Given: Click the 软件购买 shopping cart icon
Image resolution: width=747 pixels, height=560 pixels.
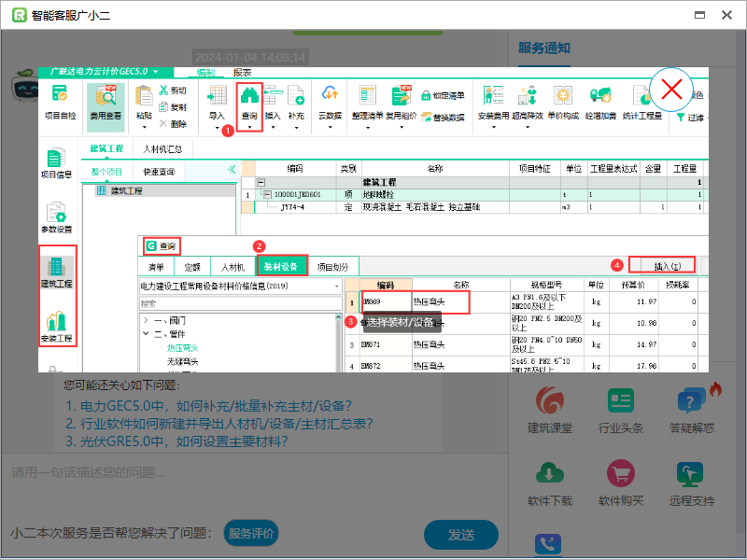Looking at the screenshot, I should click(x=621, y=473).
